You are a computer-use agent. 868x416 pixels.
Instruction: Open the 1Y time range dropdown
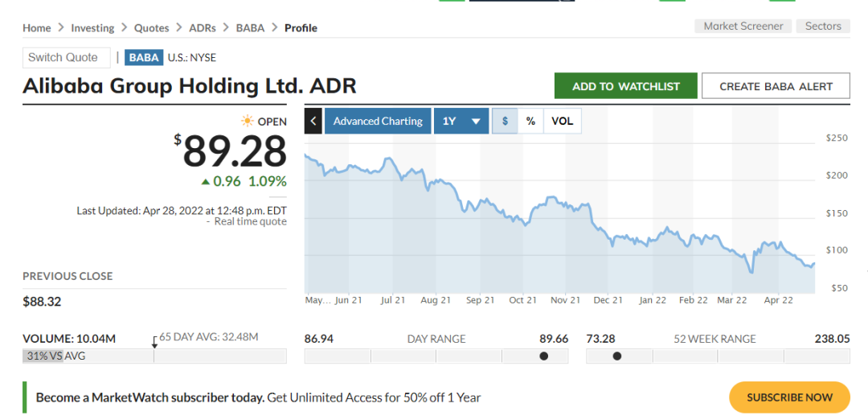pyautogui.click(x=461, y=121)
